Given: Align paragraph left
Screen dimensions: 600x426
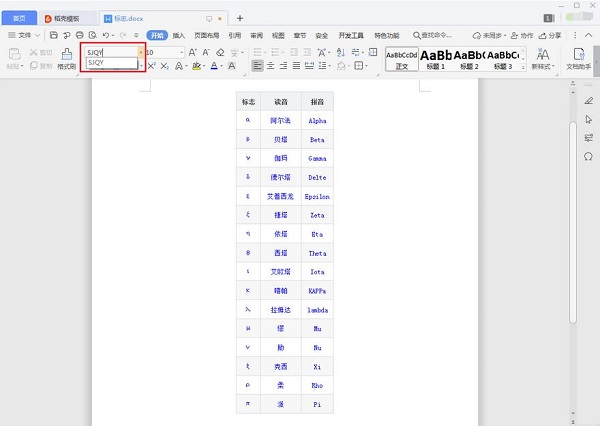Looking at the screenshot, I should 258,66.
